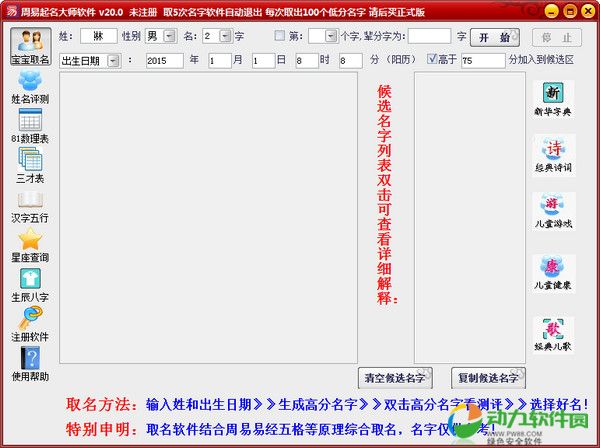Open the 出生日期 dropdown arrow
Viewport: 600px width, 448px height.
tap(113, 60)
